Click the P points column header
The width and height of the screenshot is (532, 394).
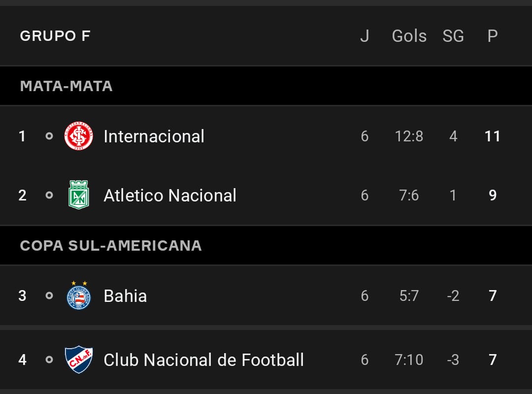click(493, 35)
